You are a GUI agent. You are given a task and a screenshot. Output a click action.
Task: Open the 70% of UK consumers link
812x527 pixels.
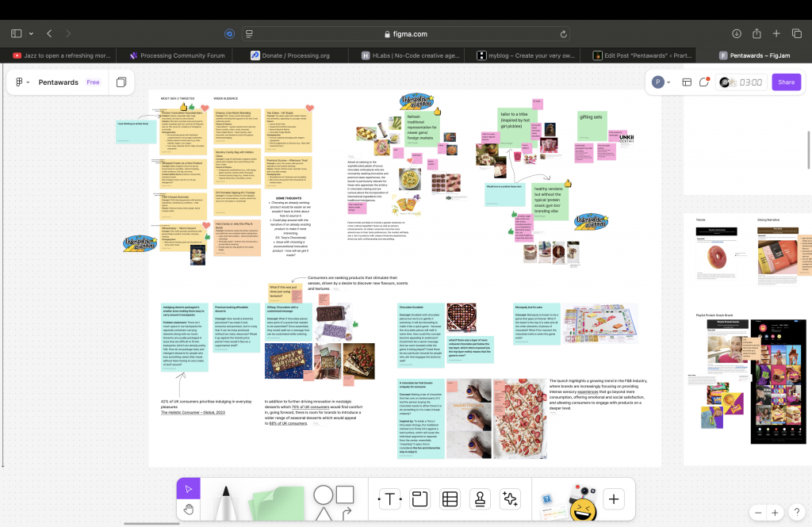click(310, 407)
